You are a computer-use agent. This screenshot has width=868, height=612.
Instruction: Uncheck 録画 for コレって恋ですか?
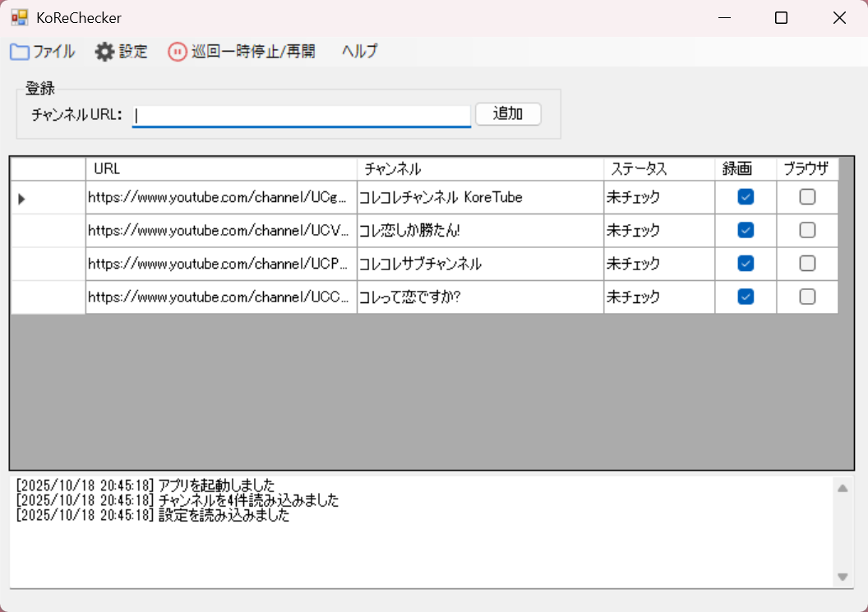(744, 297)
